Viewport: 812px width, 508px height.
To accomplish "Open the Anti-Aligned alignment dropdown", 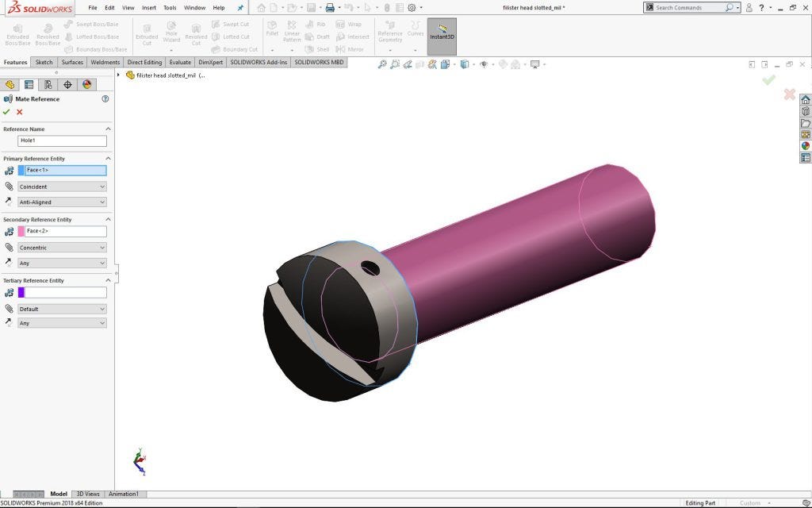I will point(62,202).
